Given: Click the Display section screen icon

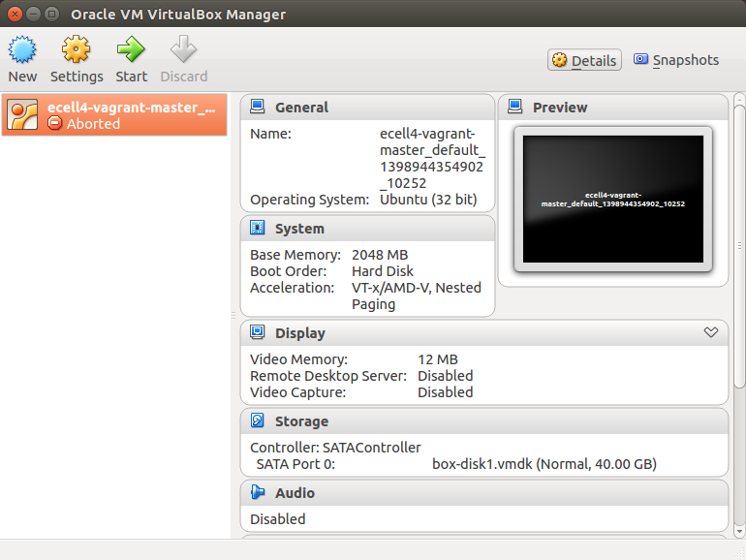Looking at the screenshot, I should (x=258, y=332).
